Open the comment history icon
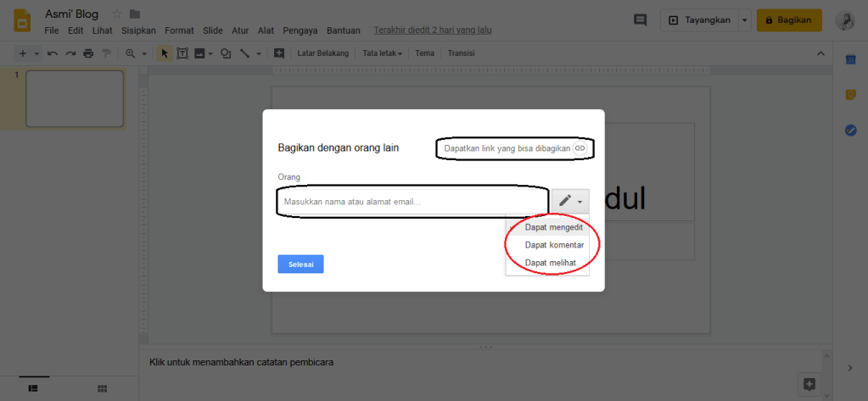Viewport: 868px width, 401px height. [x=640, y=19]
